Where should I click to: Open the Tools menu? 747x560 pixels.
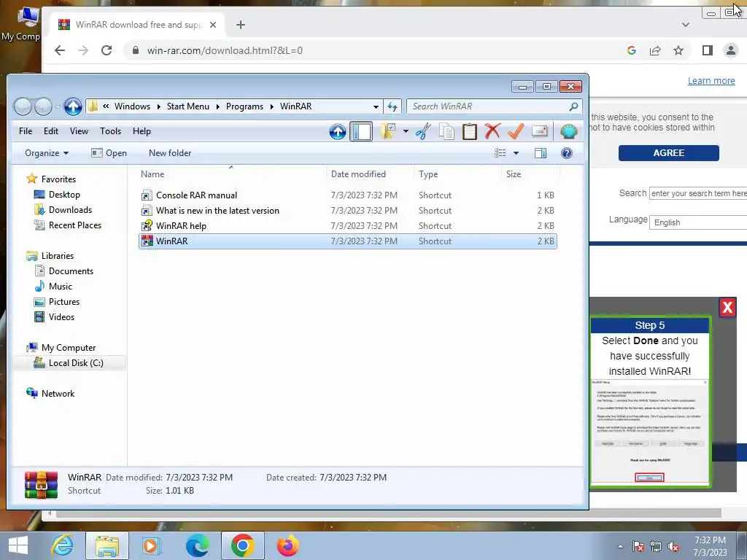click(x=111, y=131)
